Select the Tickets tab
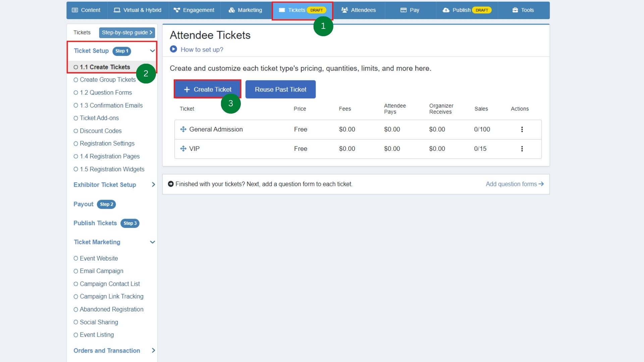 pos(302,10)
